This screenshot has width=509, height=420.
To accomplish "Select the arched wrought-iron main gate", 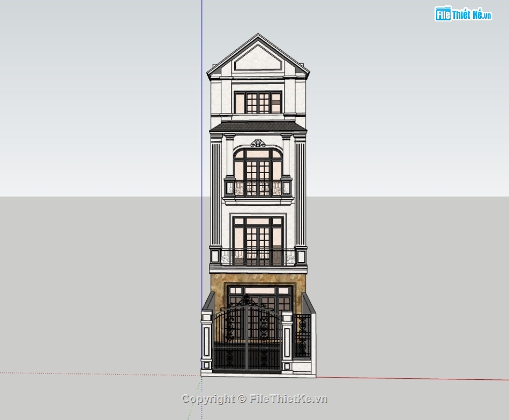I will click(x=247, y=333).
